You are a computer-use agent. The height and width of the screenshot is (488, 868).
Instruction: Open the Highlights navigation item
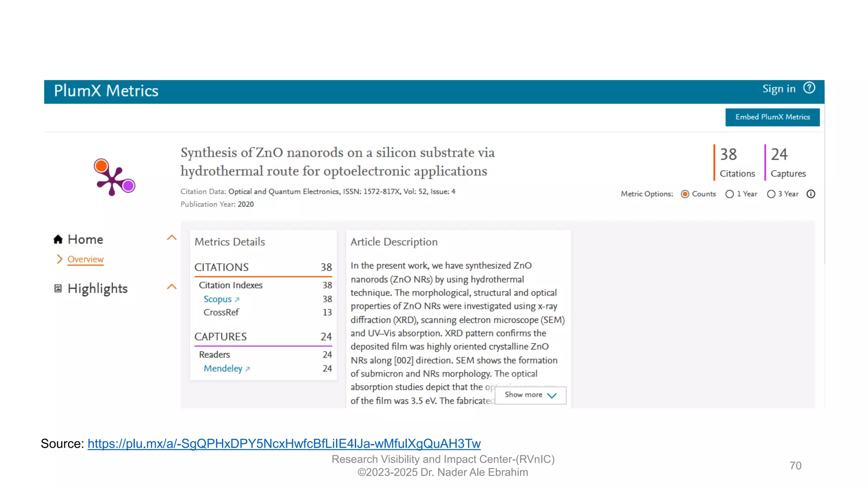coord(97,288)
